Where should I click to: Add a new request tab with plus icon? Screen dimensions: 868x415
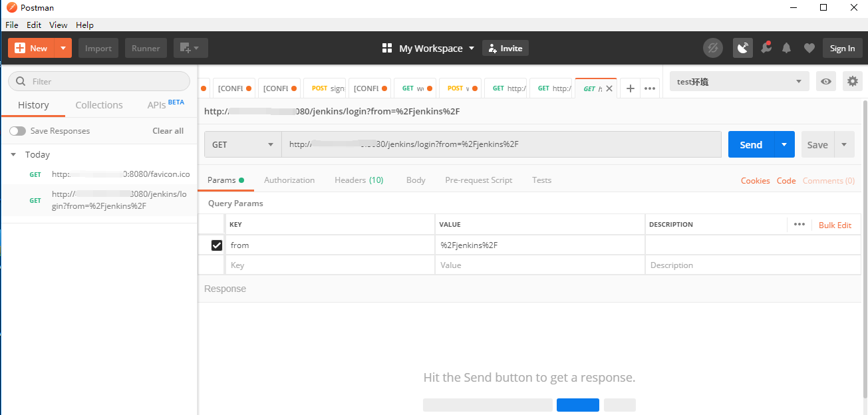click(631, 88)
